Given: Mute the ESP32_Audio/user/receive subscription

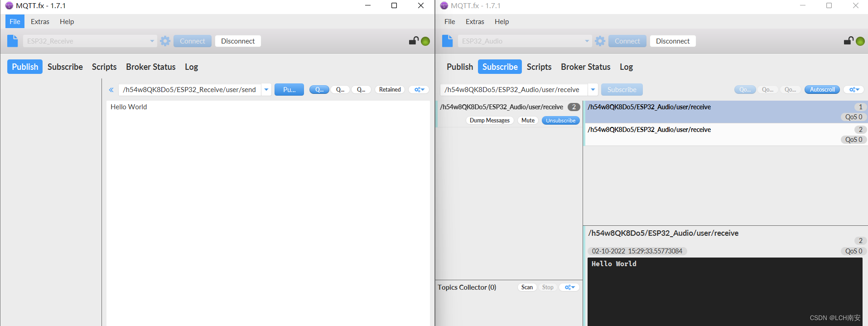Looking at the screenshot, I should point(528,121).
